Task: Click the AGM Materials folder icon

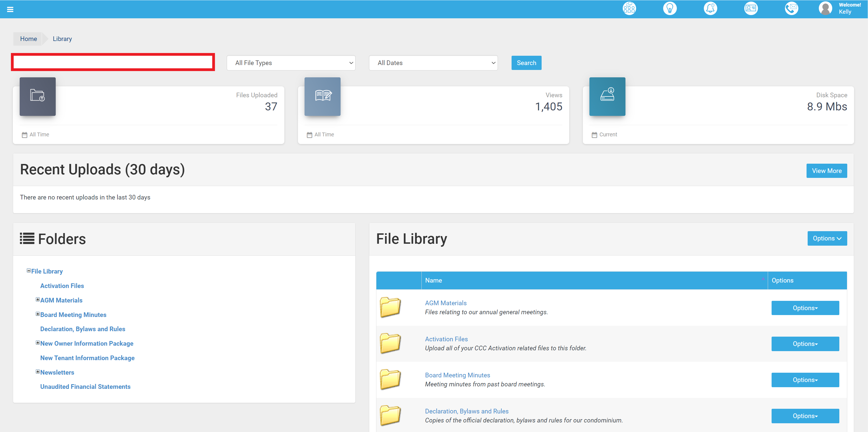Action: click(390, 307)
